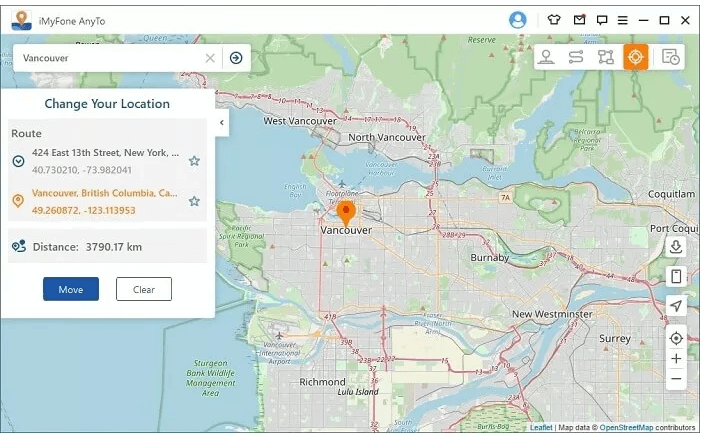Select the joystick mode icon

tap(547, 57)
